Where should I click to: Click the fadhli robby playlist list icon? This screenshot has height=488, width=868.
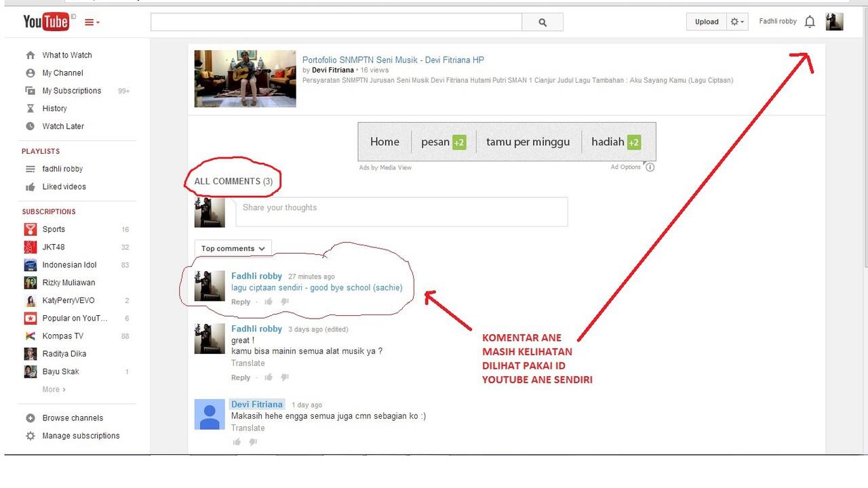click(x=30, y=169)
